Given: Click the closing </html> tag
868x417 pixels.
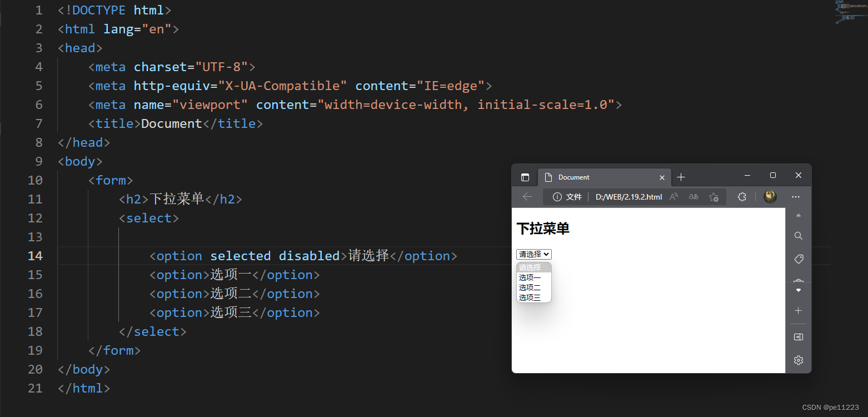Looking at the screenshot, I should click(84, 388).
